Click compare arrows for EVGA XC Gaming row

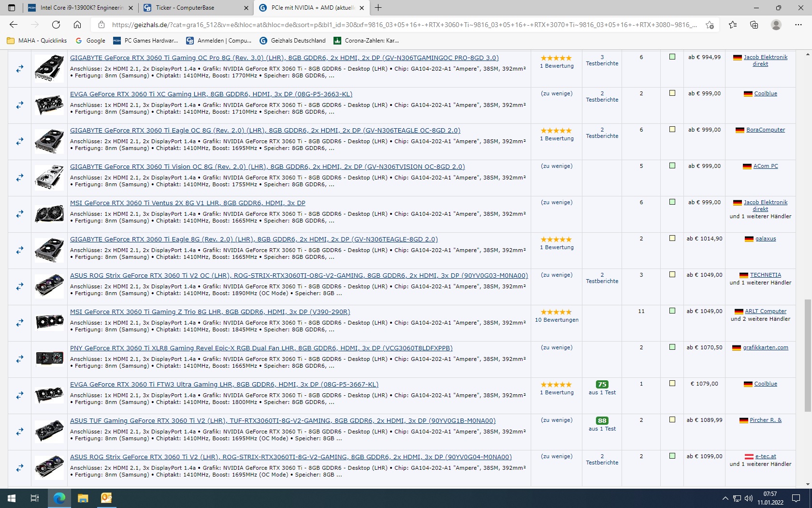coord(20,105)
